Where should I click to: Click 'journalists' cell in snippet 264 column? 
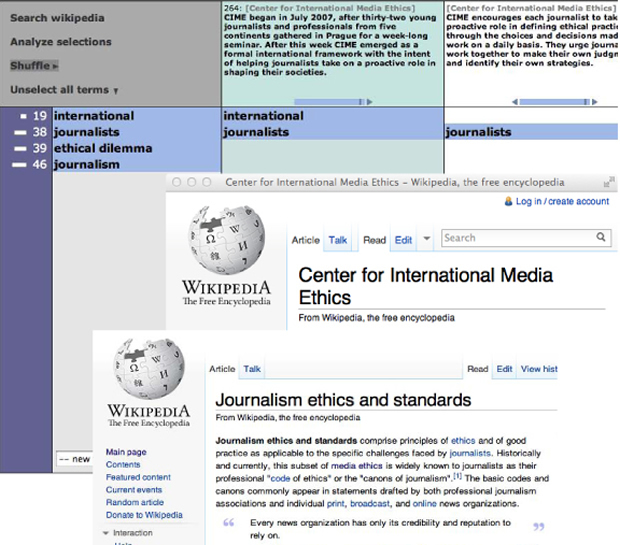(x=333, y=132)
